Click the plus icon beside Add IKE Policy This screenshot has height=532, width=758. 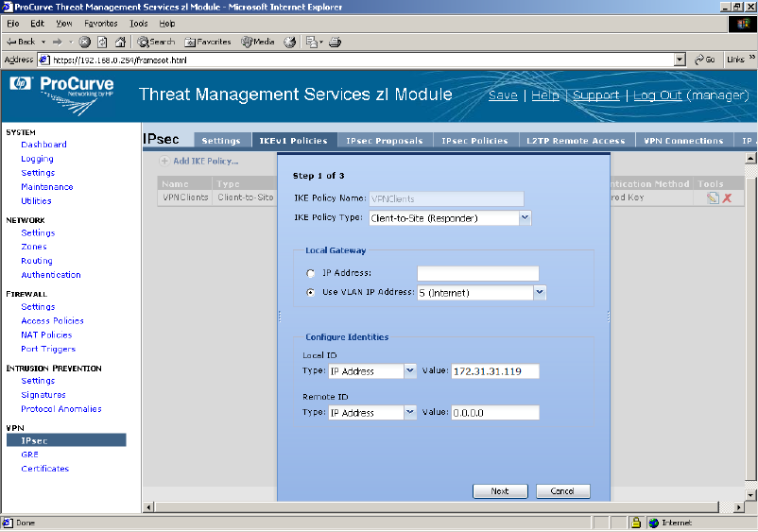coord(164,161)
